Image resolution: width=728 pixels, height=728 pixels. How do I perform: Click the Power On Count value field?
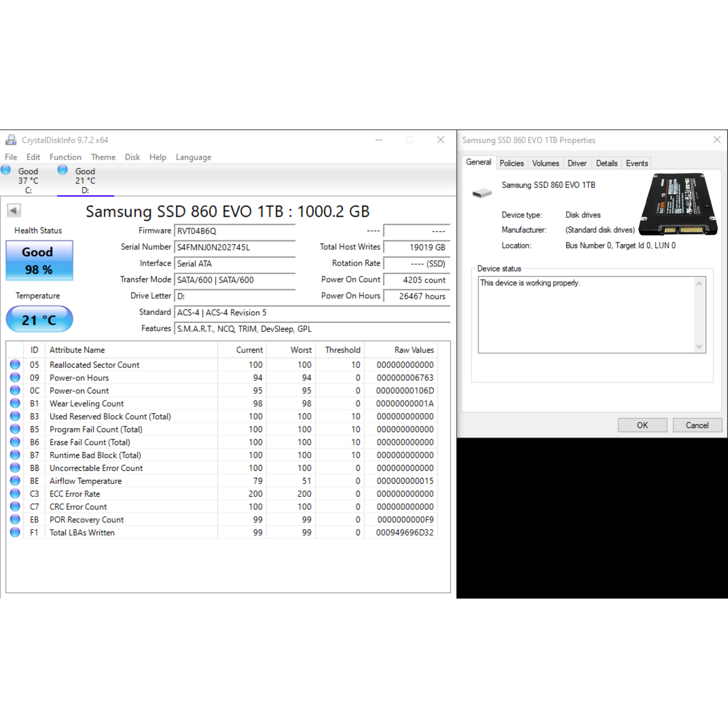coord(417,280)
